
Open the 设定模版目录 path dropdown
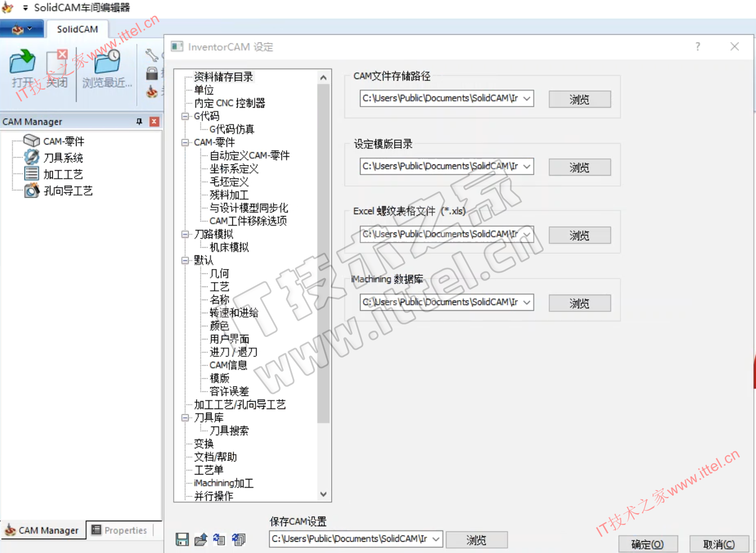point(527,166)
